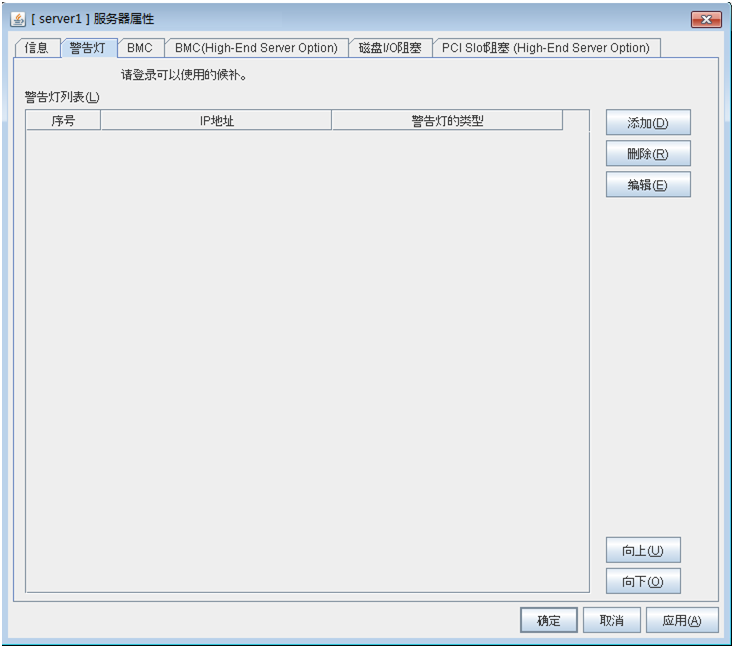Move entry down with 向下(O)

click(643, 581)
